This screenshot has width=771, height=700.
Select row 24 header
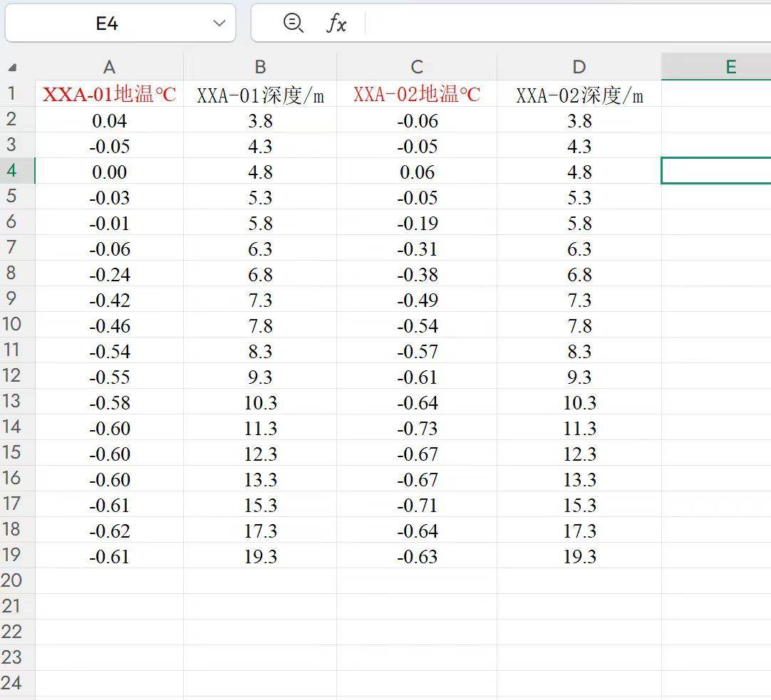tap(11, 683)
